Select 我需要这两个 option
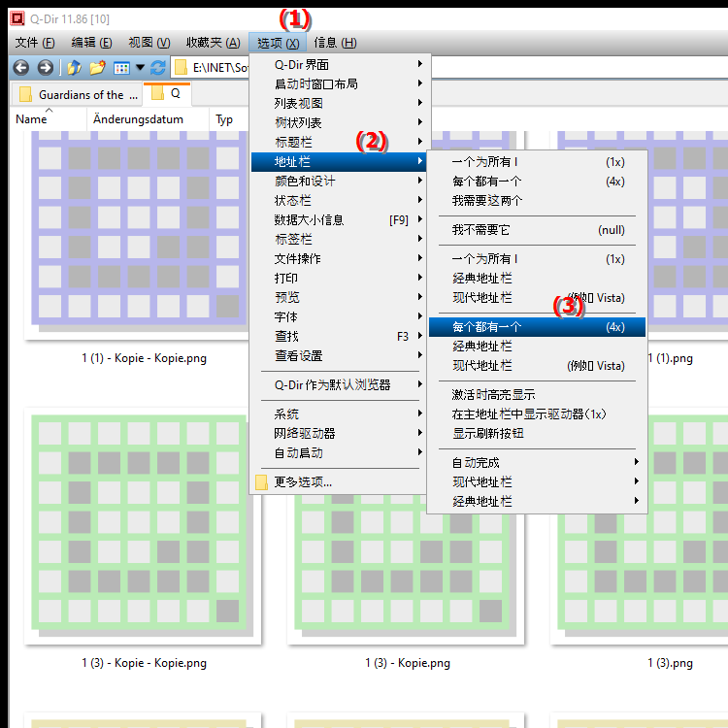Image resolution: width=728 pixels, height=728 pixels. [x=537, y=201]
